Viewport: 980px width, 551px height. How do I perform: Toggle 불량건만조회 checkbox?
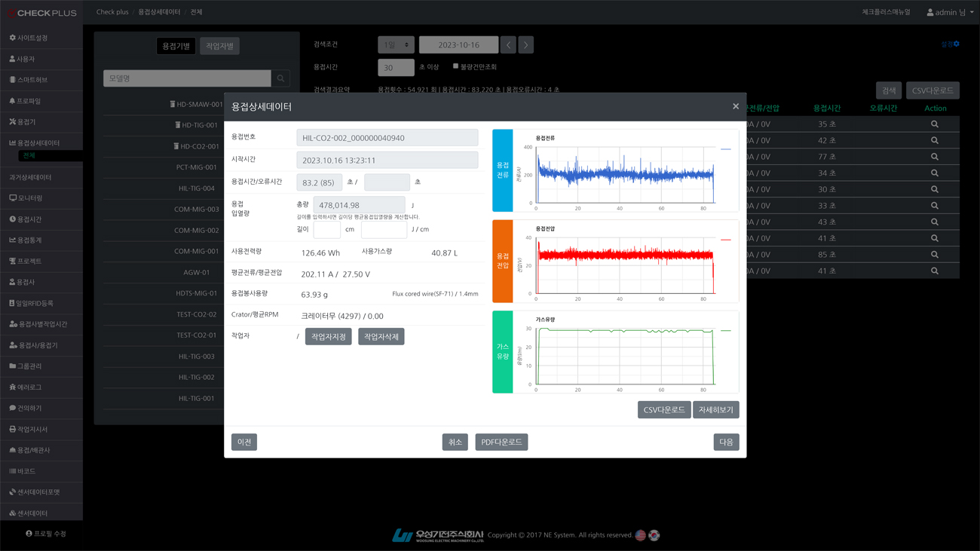pyautogui.click(x=455, y=66)
